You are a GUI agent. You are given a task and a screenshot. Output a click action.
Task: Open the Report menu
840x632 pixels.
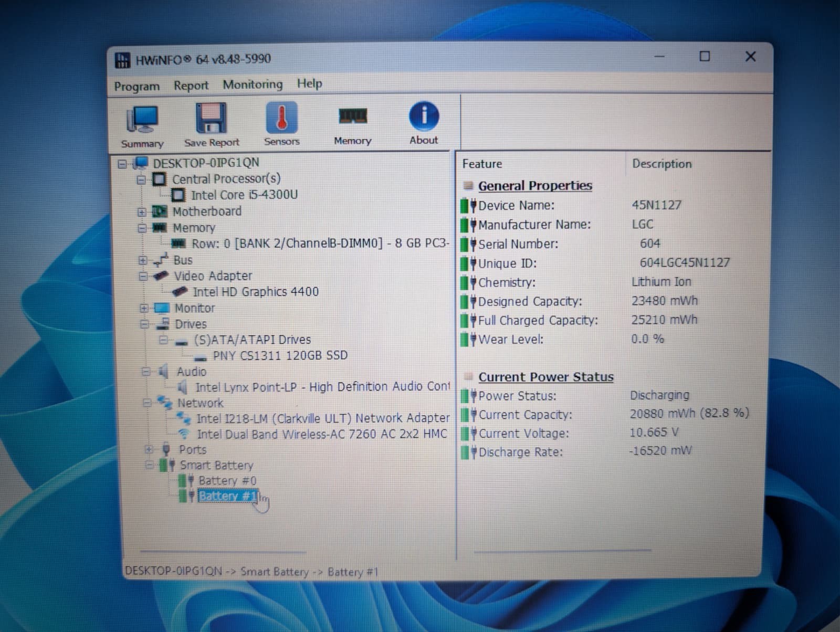point(191,86)
